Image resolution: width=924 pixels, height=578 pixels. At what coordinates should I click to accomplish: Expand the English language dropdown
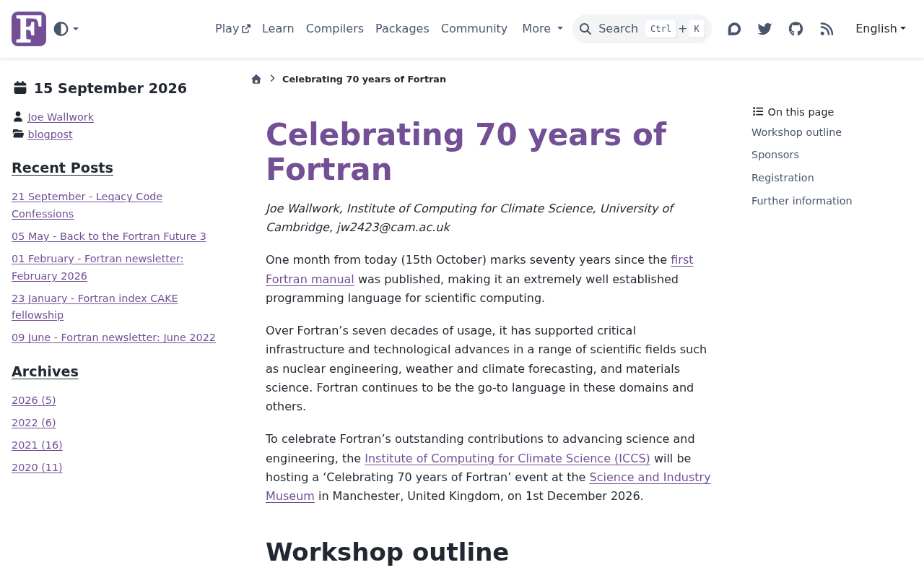point(880,29)
